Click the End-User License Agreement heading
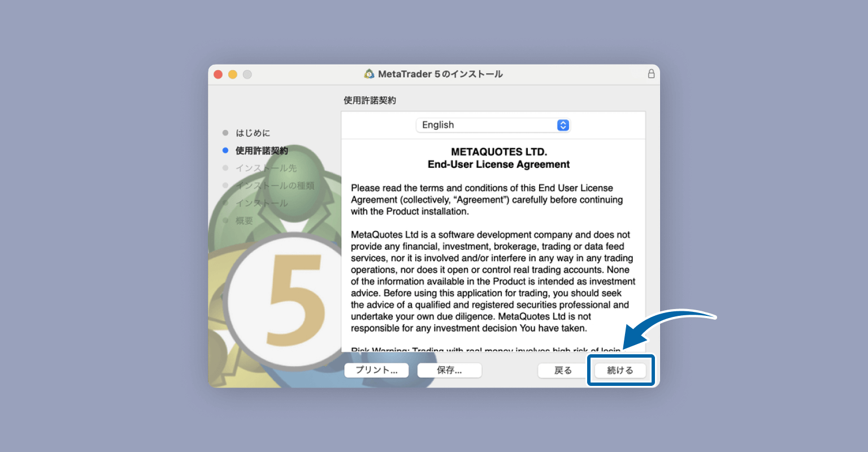The width and height of the screenshot is (868, 452). point(498,164)
